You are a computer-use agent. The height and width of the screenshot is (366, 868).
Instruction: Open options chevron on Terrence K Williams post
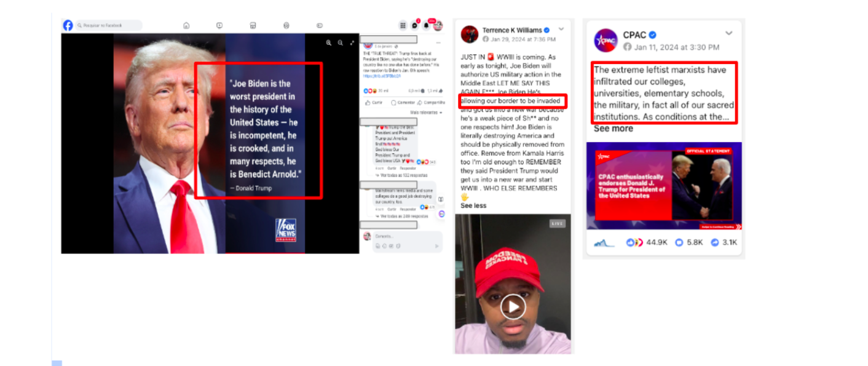561,29
